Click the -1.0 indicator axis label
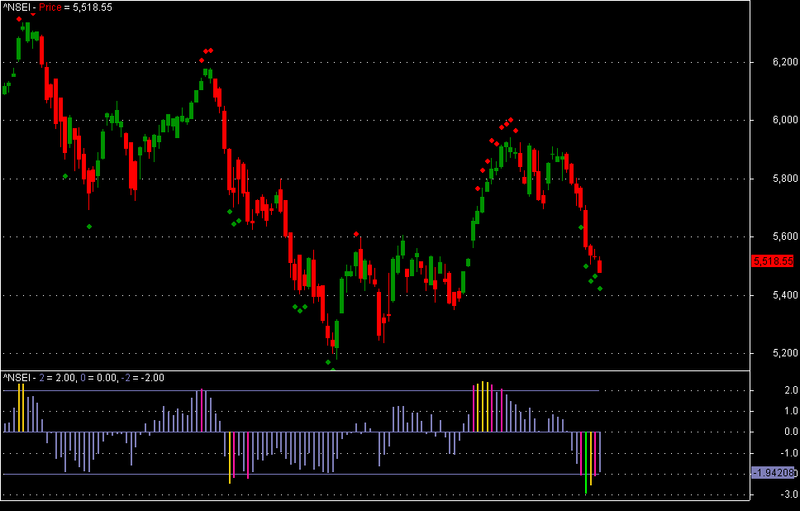 pos(789,453)
